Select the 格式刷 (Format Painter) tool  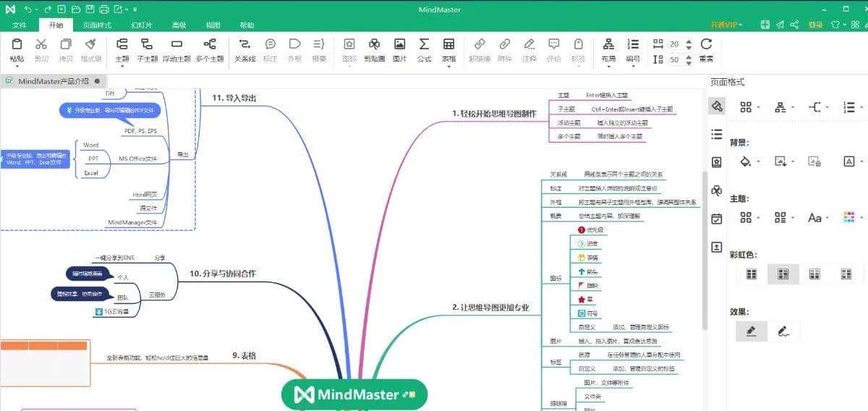(91, 50)
